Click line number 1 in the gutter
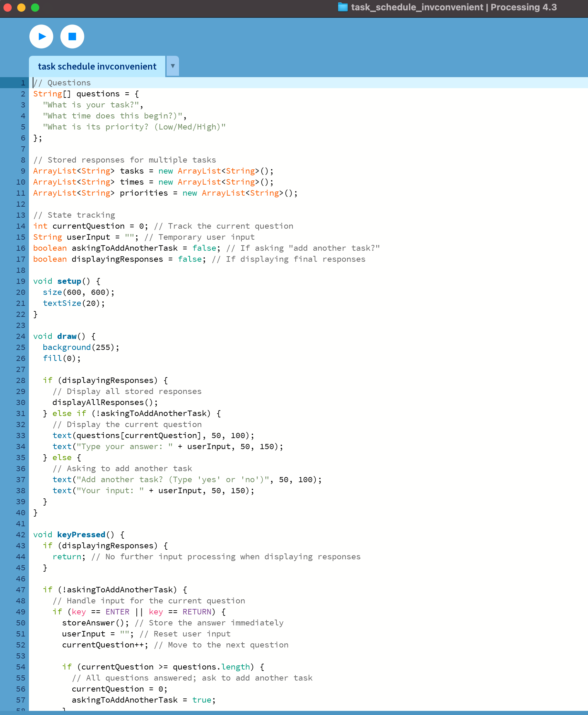Screen dimensions: 588x715 [x=23, y=83]
